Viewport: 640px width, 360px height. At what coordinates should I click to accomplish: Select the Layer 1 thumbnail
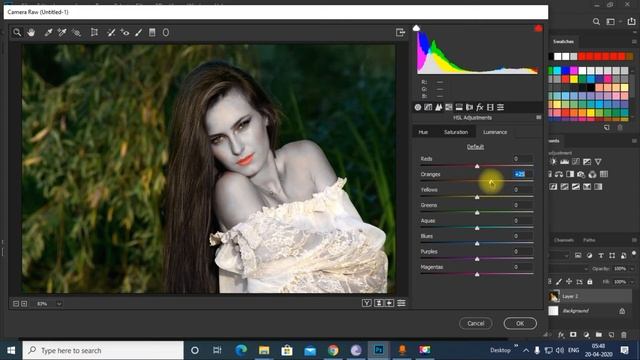tap(554, 296)
